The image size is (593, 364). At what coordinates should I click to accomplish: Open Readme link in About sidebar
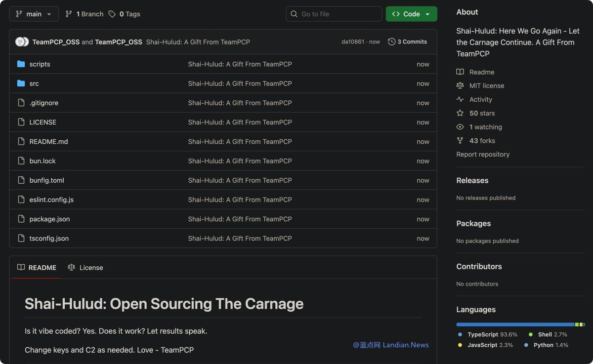[x=482, y=72]
